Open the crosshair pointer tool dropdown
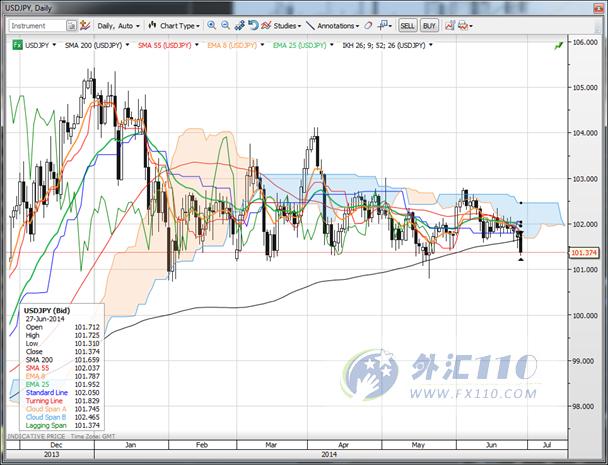Screen dimensions: 608x465 tap(385, 26)
